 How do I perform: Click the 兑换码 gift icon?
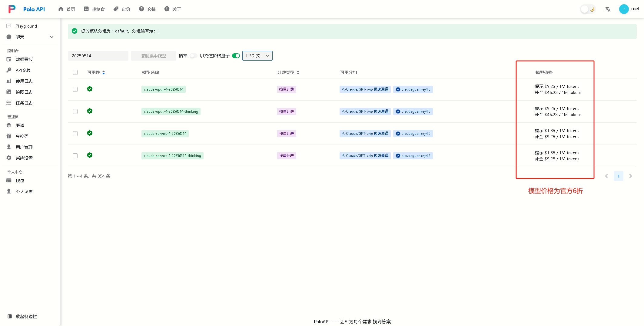[9, 136]
